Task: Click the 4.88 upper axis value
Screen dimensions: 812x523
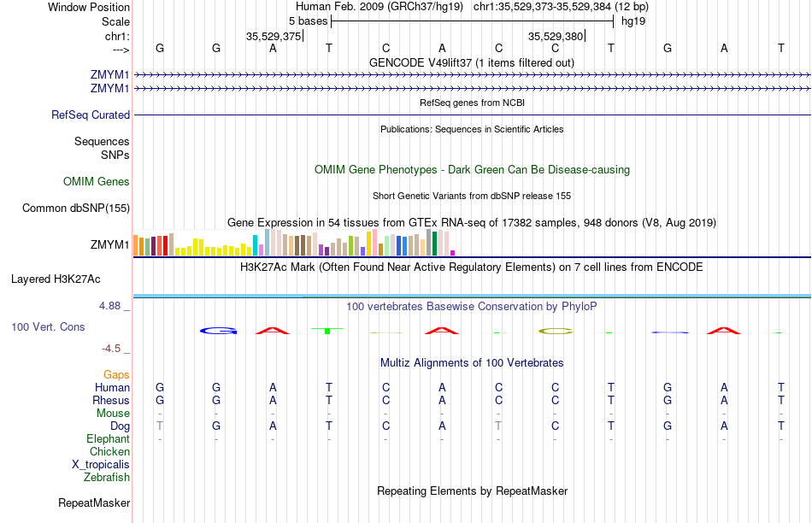Action: (109, 306)
